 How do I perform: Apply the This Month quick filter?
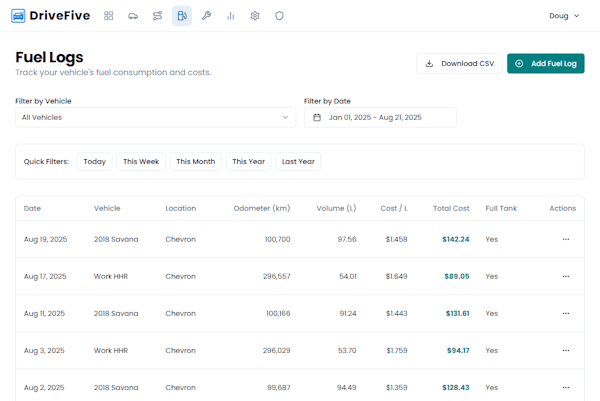196,161
